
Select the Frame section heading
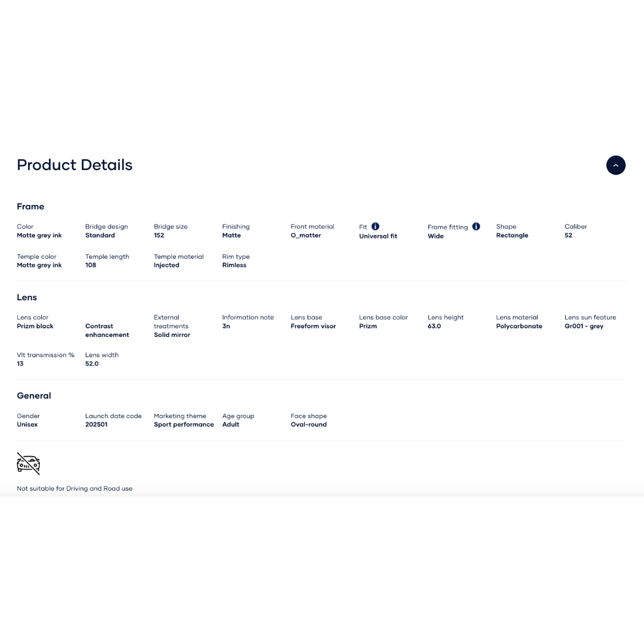(x=30, y=206)
